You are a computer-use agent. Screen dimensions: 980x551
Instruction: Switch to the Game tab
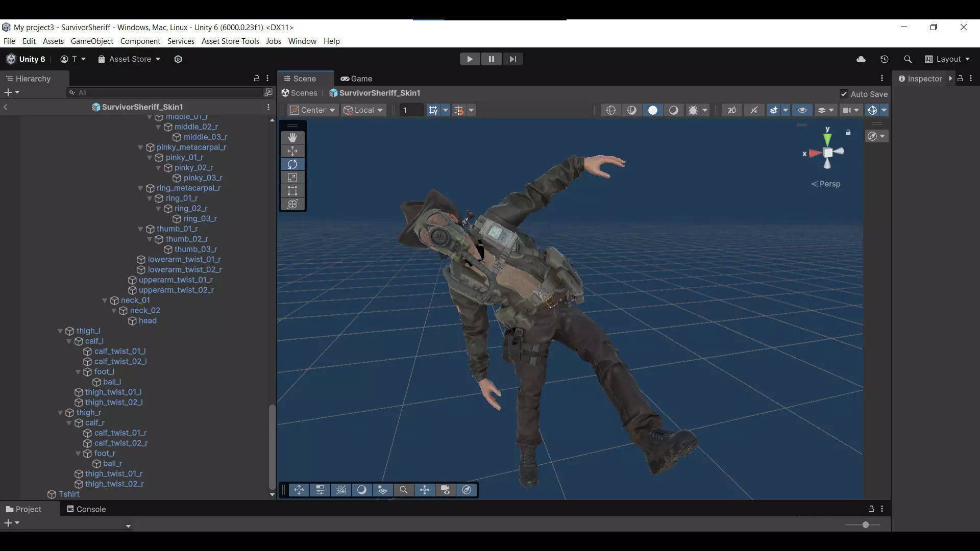[x=356, y=79]
